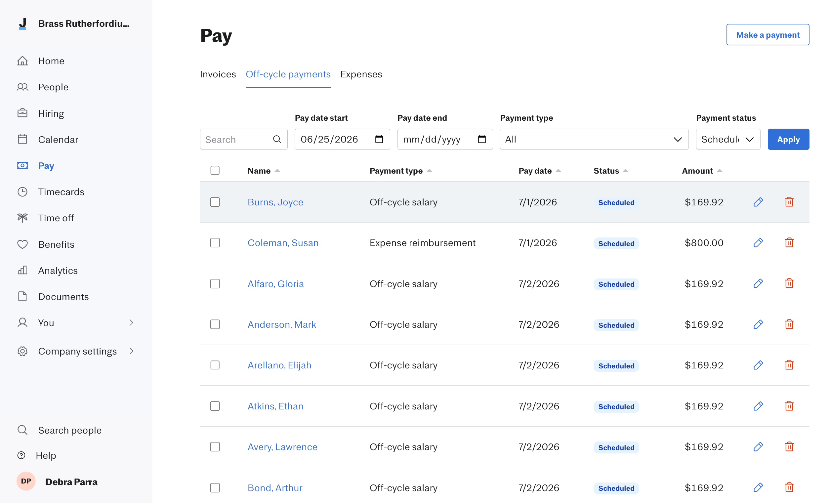Screen dimensions: 830x504
Task: Edit the Bond, Arthur payment
Action: [x=758, y=488]
